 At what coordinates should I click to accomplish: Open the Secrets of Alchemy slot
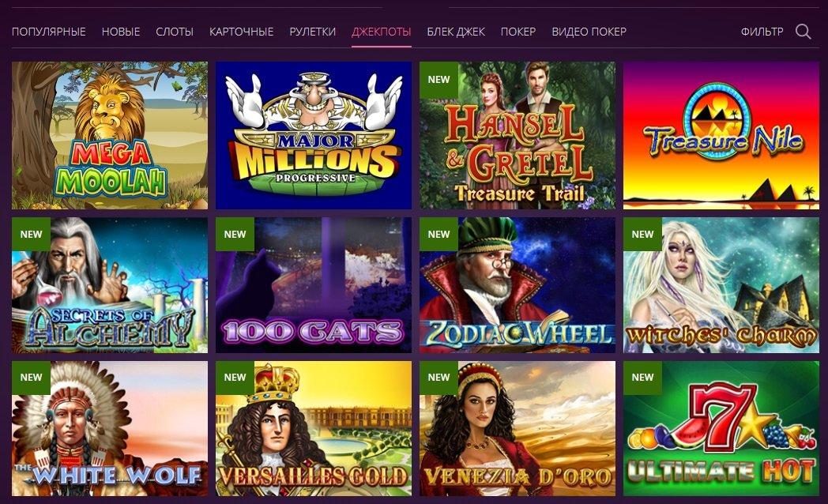(110, 285)
